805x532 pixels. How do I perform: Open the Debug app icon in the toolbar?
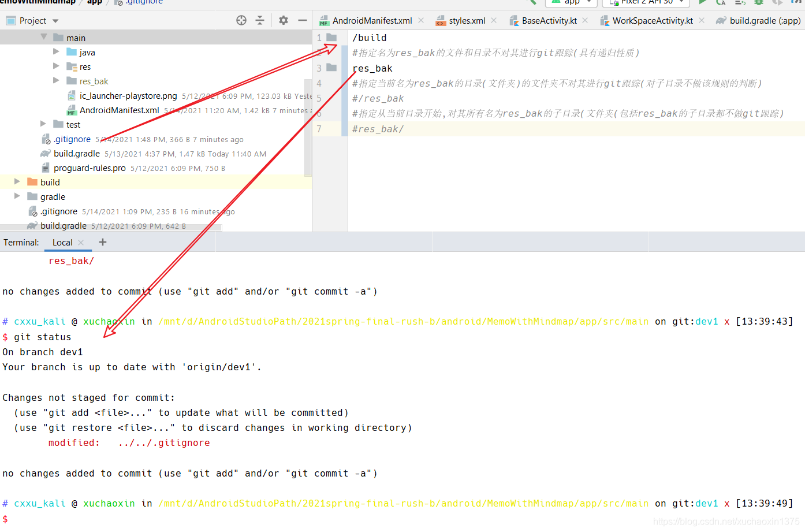click(759, 2)
